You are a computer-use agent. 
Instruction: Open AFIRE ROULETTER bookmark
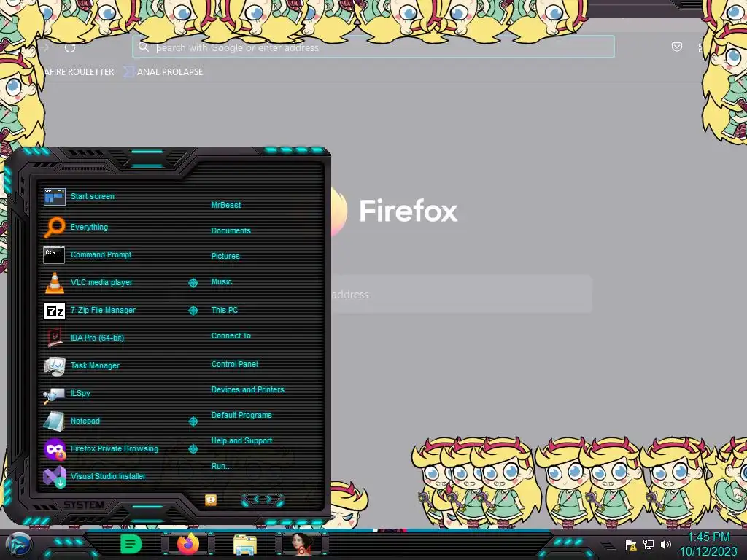tap(79, 72)
